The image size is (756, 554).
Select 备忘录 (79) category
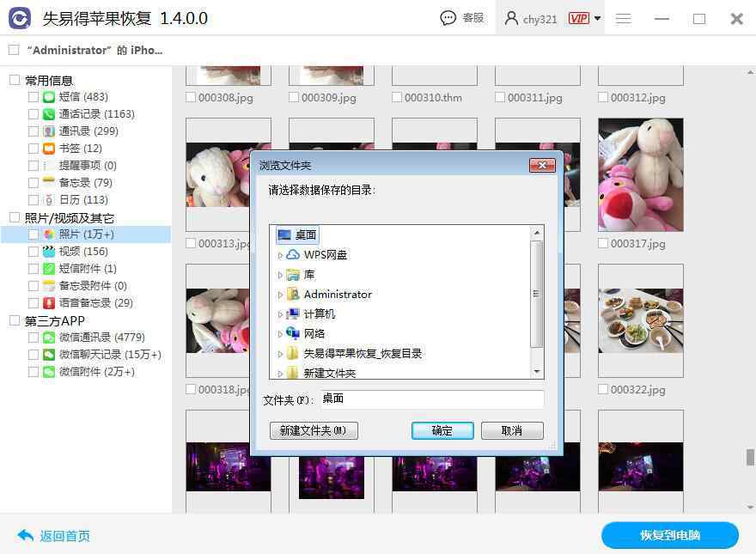85,183
